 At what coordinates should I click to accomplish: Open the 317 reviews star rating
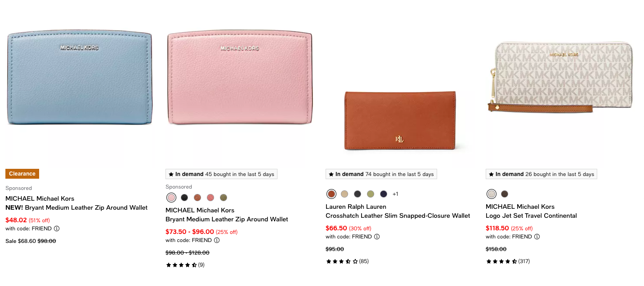click(x=508, y=261)
